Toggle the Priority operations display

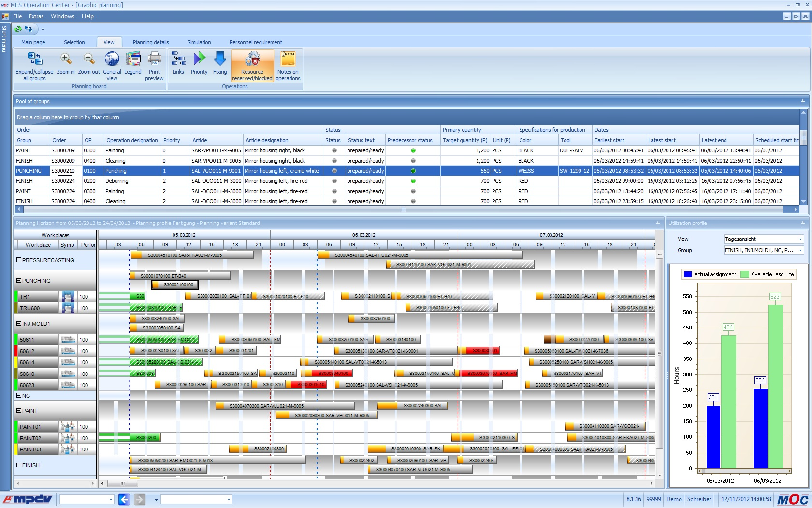point(199,60)
